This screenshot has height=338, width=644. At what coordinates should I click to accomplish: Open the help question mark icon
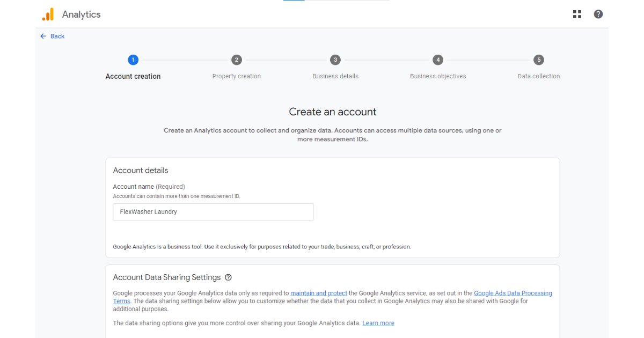598,14
